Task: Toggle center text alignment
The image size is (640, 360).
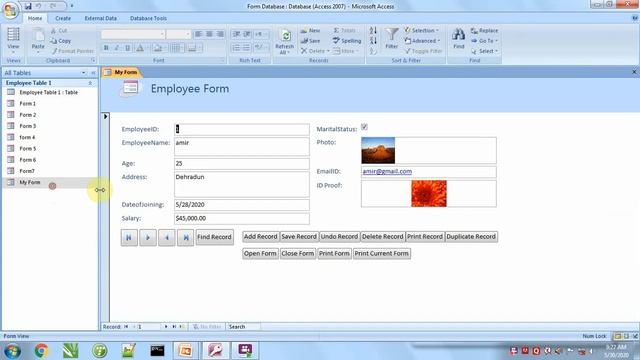Action: point(209,34)
